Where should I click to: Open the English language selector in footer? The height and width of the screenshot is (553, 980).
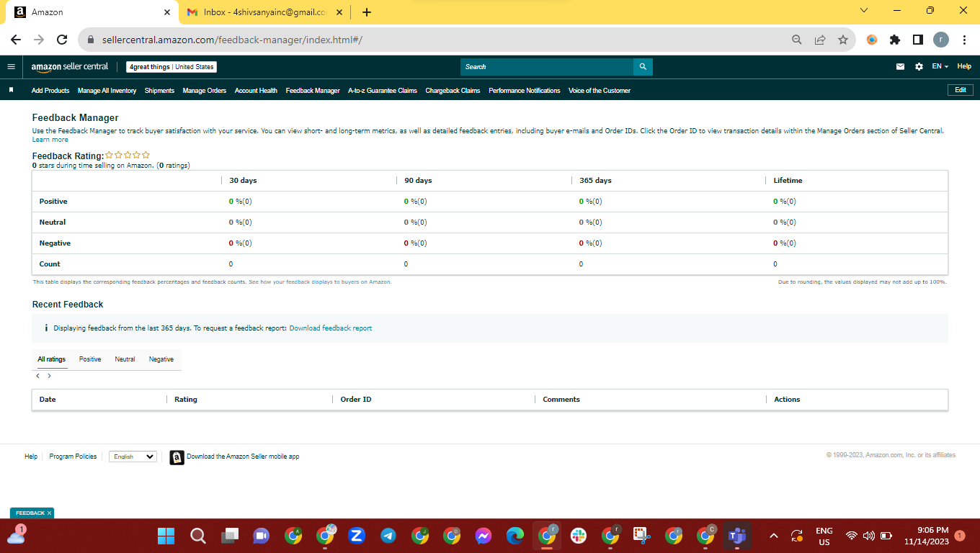click(x=133, y=457)
